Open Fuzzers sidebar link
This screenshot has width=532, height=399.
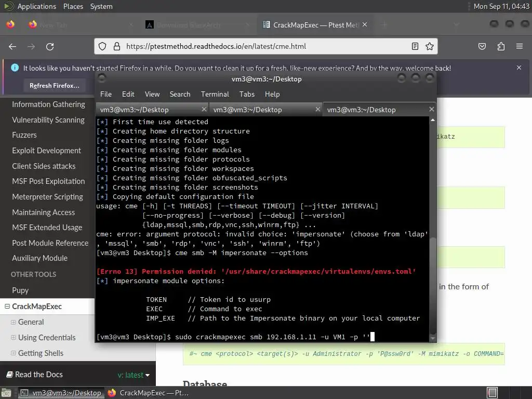[24, 135]
